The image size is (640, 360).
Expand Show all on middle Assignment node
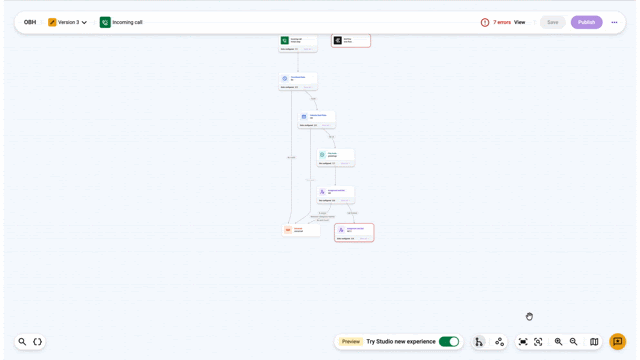tap(345, 200)
